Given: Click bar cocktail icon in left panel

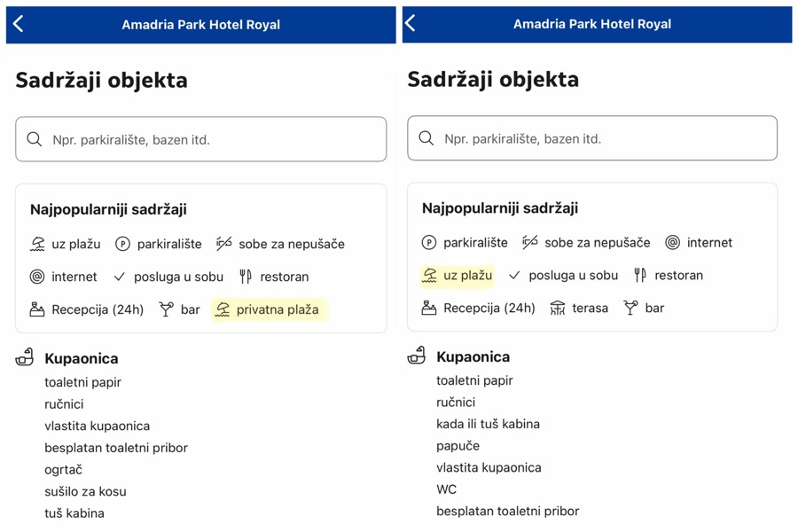Looking at the screenshot, I should [x=166, y=309].
